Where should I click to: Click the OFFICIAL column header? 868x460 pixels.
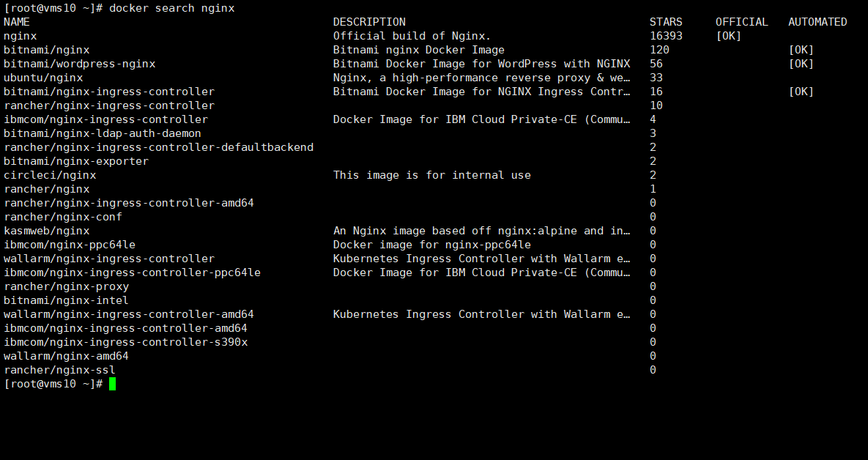click(742, 22)
